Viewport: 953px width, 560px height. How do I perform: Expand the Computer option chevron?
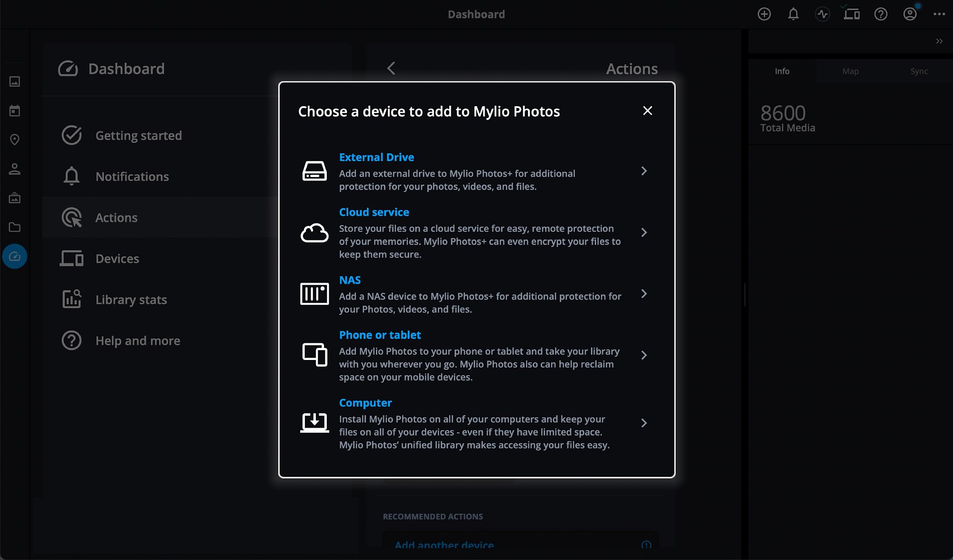[644, 423]
